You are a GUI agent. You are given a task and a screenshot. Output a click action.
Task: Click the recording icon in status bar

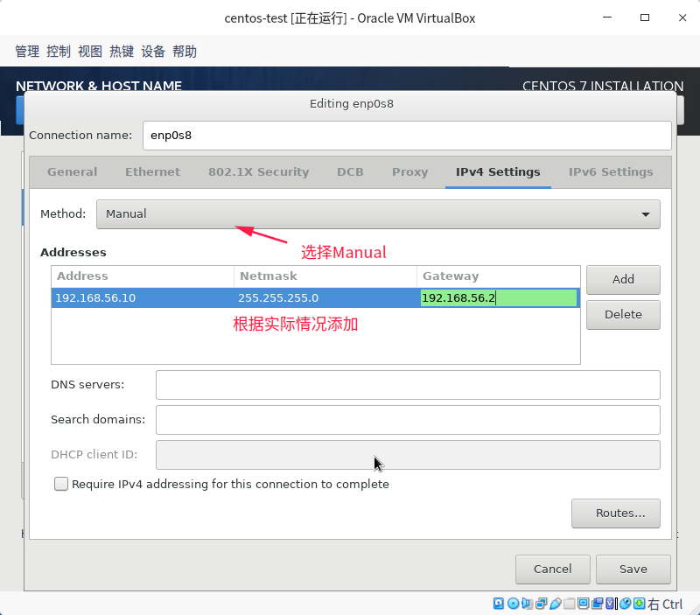598,604
